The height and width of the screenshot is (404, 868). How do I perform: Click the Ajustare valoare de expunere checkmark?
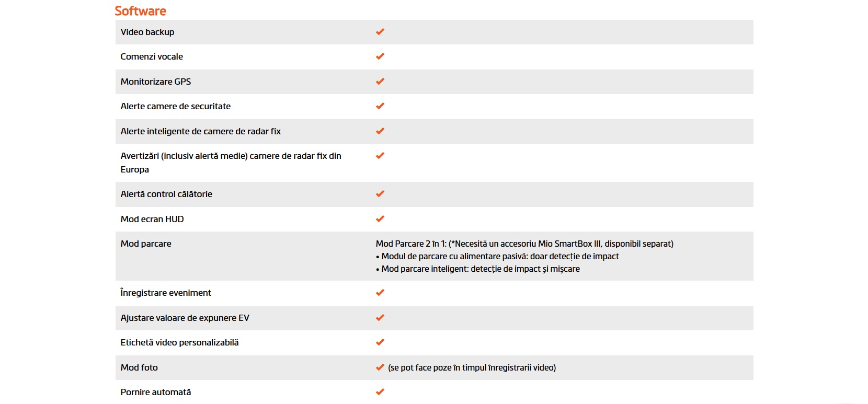point(380,318)
